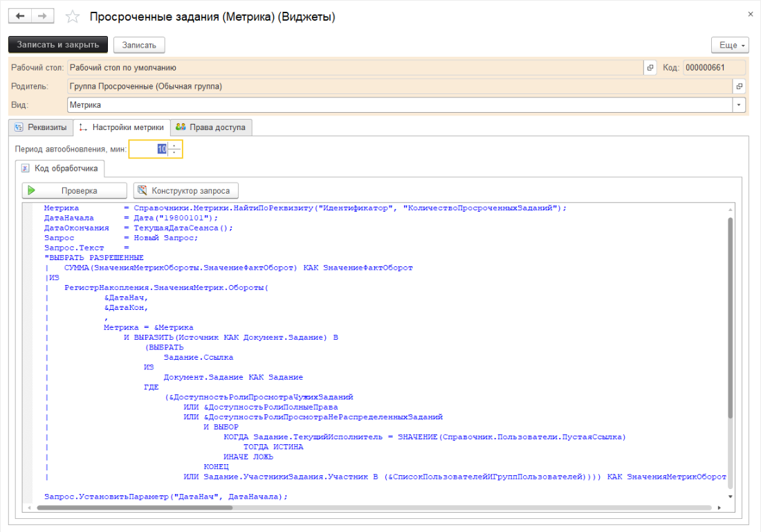Add form to favorites with star icon
The height and width of the screenshot is (532, 761).
(x=72, y=17)
